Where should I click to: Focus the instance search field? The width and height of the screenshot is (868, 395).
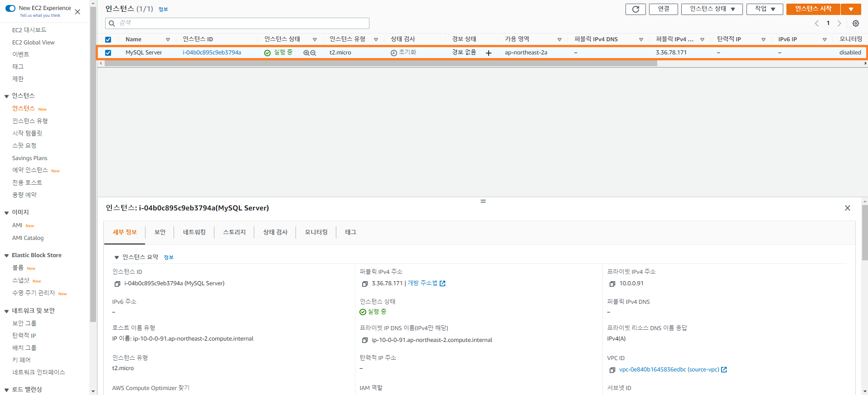pos(237,23)
